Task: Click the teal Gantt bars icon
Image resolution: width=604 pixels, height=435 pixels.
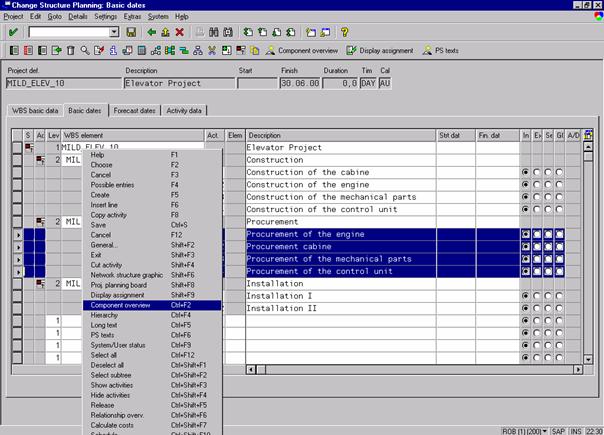Action: tap(184, 50)
